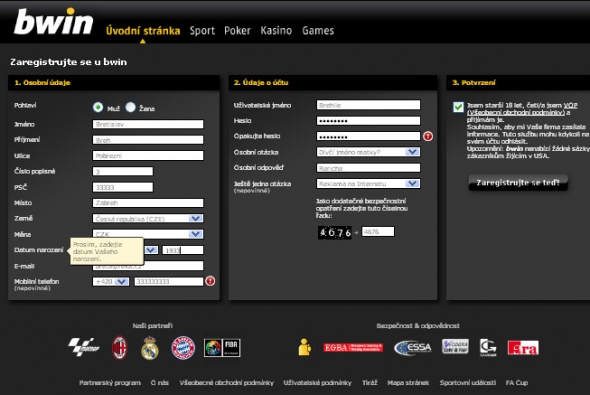
Task: Click the AC Milan partner crest
Action: [x=120, y=348]
